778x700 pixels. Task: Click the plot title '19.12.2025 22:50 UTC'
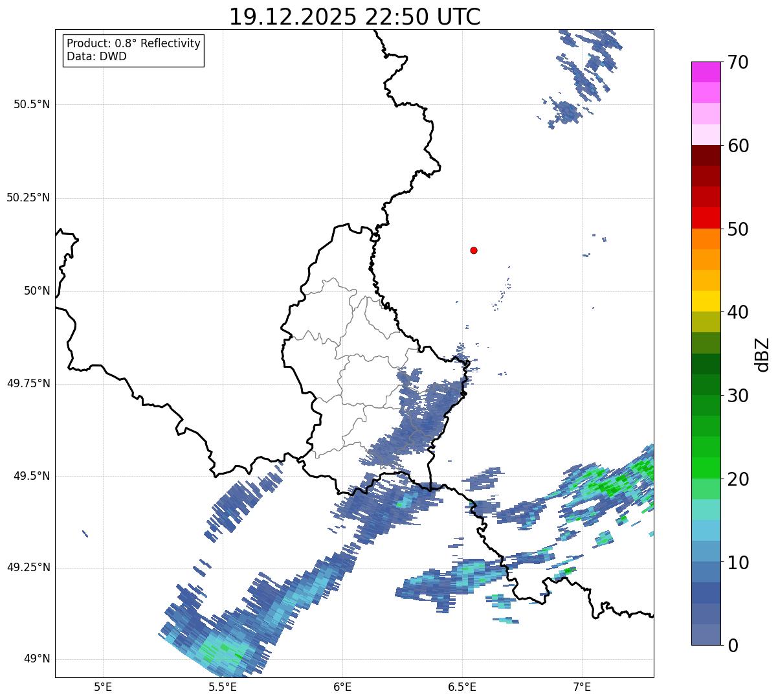point(355,17)
